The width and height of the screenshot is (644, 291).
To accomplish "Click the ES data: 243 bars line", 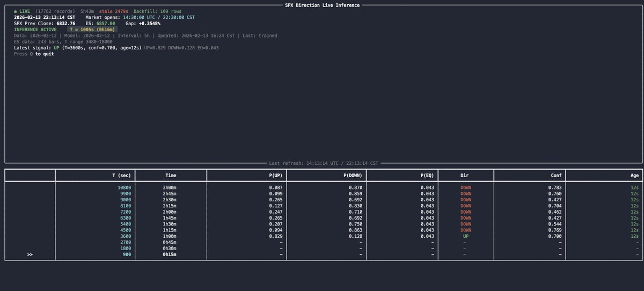I will pos(62,41).
